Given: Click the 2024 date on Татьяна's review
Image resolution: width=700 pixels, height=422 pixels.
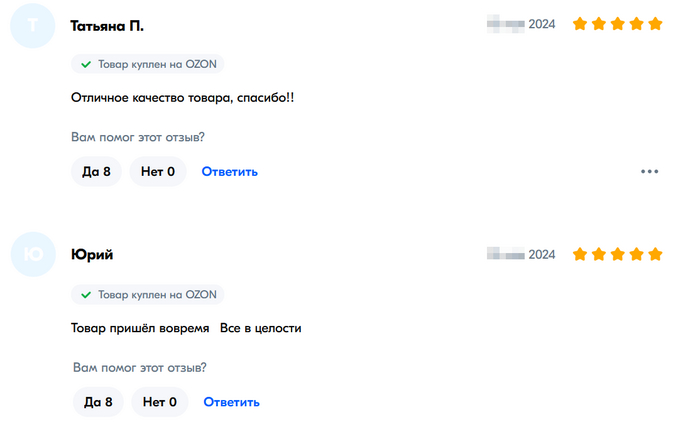Looking at the screenshot, I should [540, 24].
